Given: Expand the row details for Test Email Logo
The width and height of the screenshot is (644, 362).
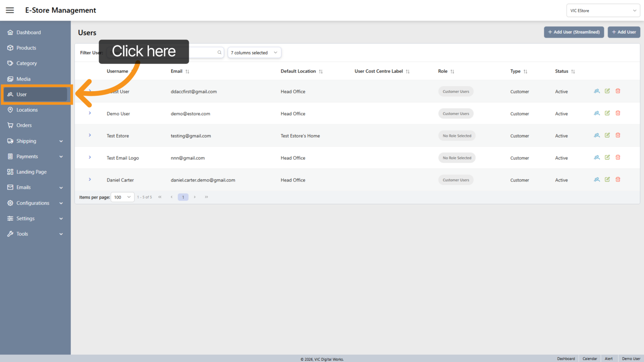Looking at the screenshot, I should click(x=90, y=157).
